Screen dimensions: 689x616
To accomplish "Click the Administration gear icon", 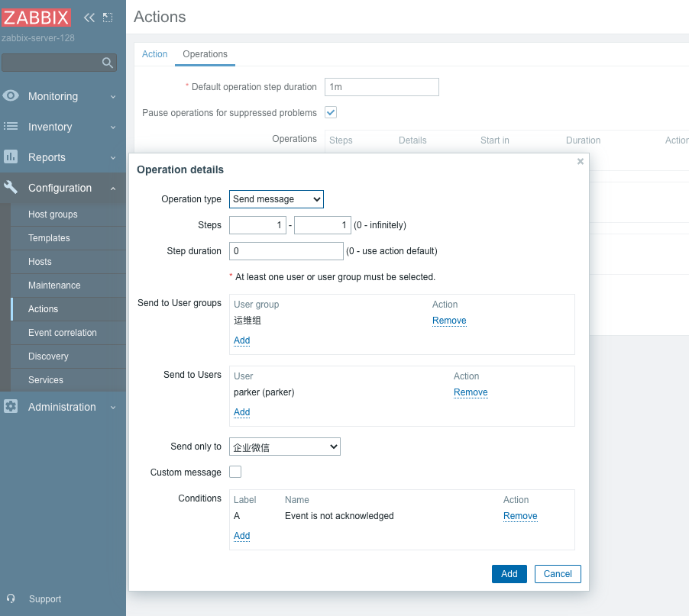I will tap(11, 407).
